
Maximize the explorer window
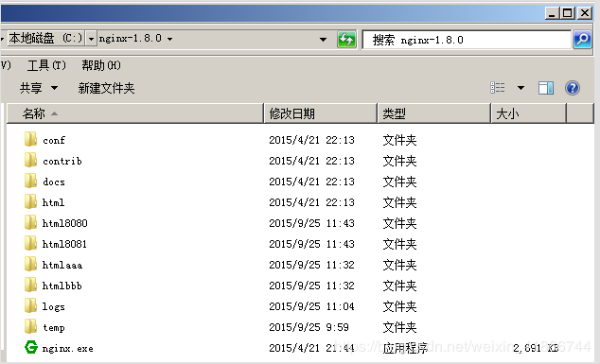tap(568, 13)
